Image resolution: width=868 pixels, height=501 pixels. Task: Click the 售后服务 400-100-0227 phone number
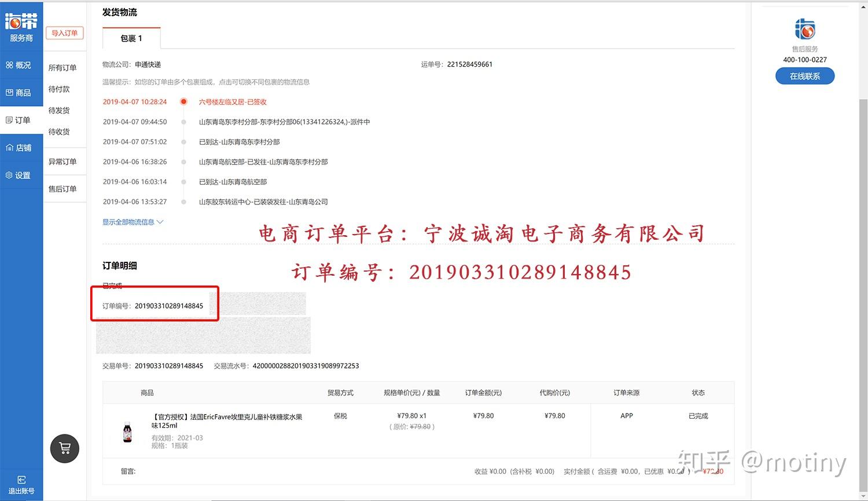pyautogui.click(x=805, y=60)
